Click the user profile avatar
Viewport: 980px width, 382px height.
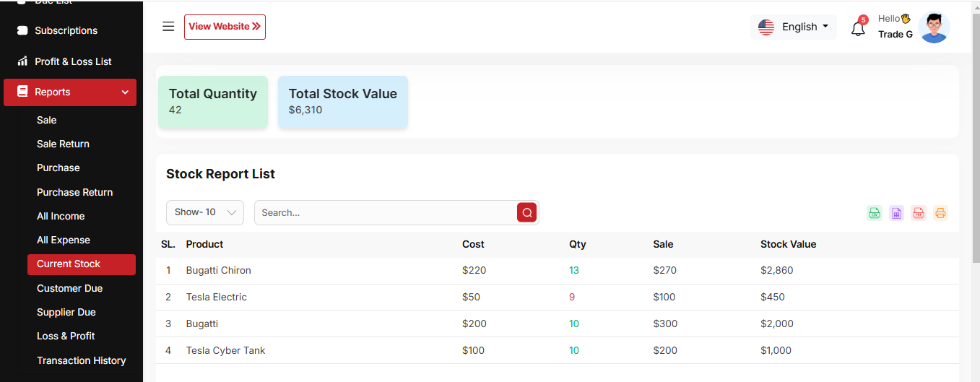934,27
